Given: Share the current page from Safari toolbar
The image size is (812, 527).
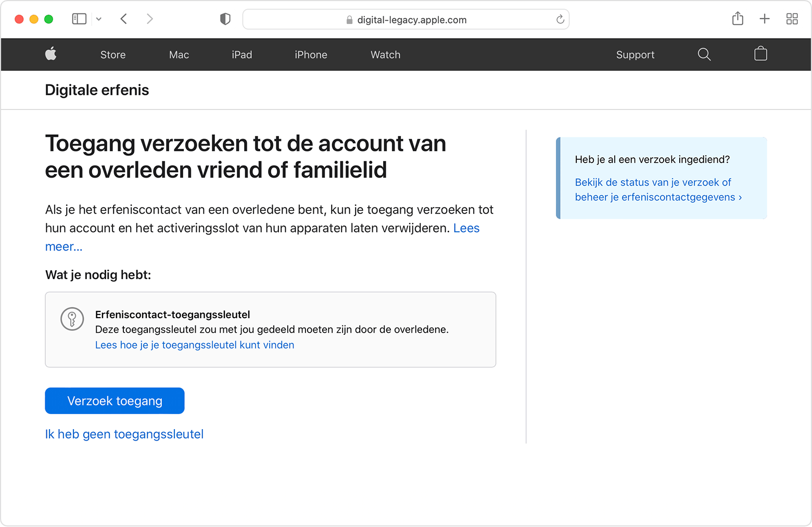Looking at the screenshot, I should pos(737,19).
